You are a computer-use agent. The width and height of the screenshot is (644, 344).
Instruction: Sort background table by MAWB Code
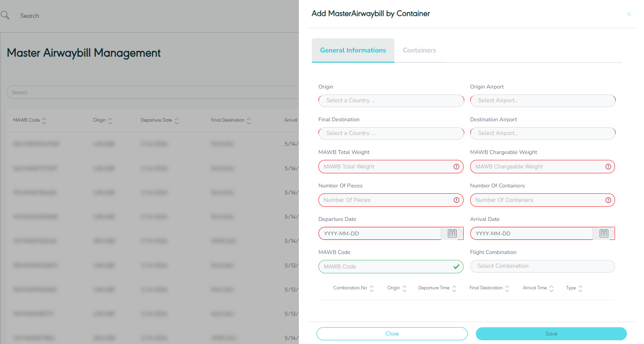click(44, 121)
